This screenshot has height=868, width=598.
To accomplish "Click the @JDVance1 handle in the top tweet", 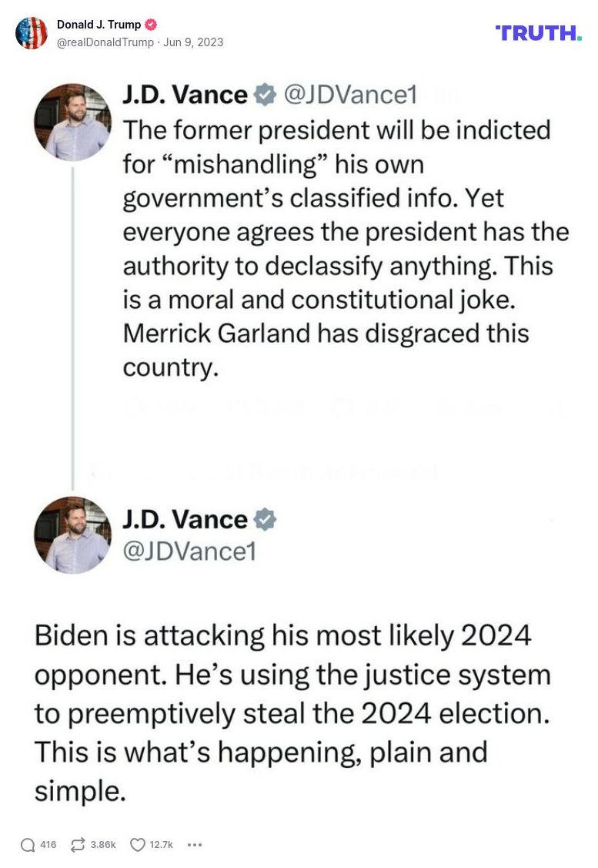I will tap(350, 95).
